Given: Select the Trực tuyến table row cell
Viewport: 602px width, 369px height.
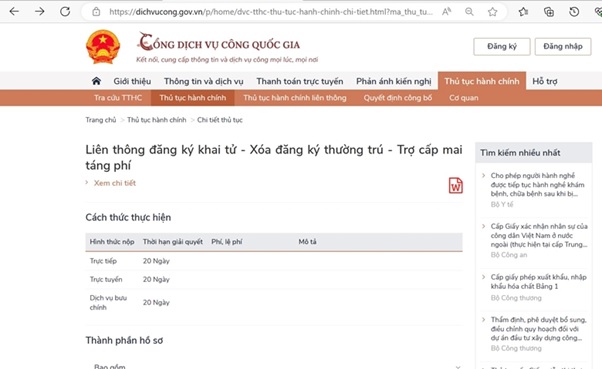Looking at the screenshot, I should click(106, 280).
